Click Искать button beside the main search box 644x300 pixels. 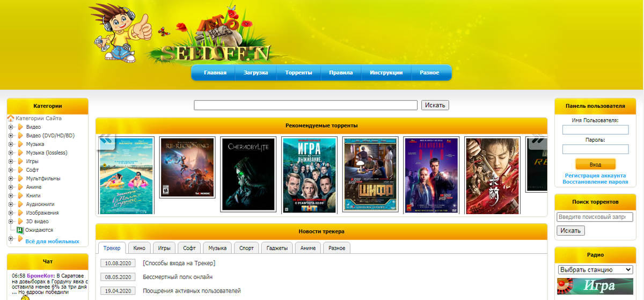435,105
